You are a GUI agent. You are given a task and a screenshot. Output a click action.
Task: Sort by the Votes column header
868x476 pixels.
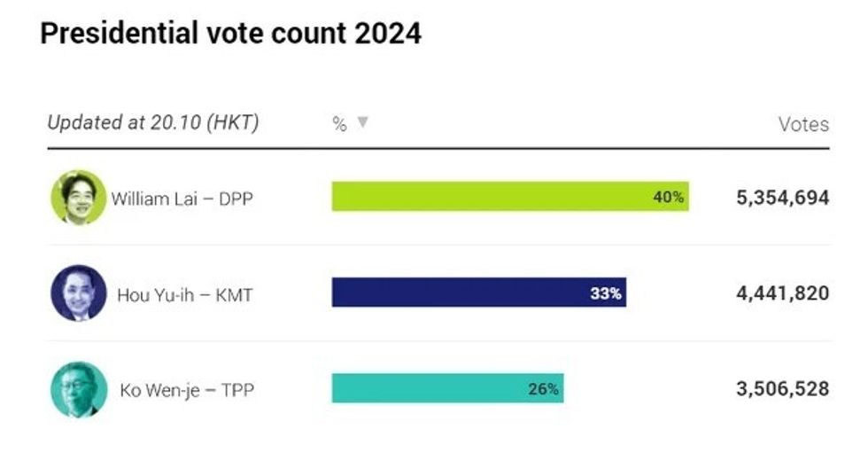point(803,124)
